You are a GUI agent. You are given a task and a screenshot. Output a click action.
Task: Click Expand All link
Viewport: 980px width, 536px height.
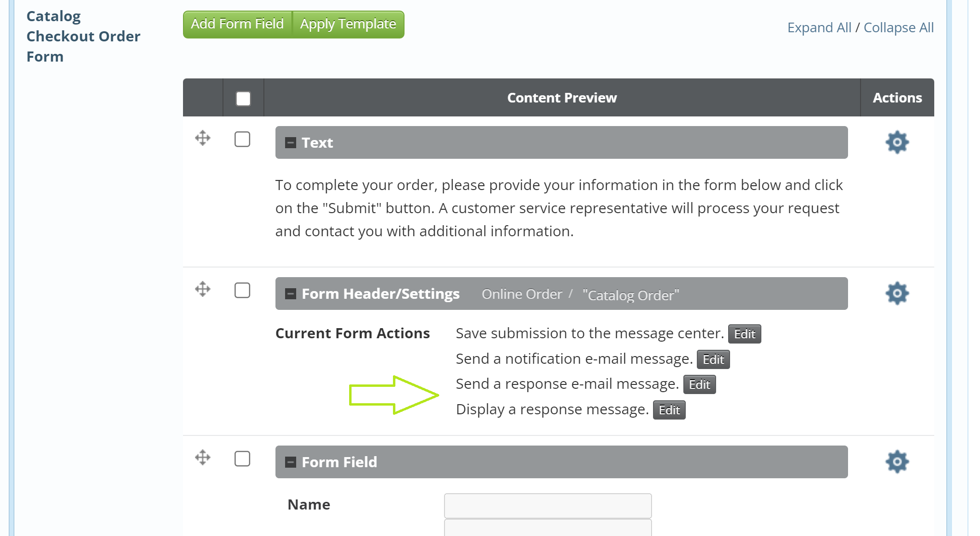coord(819,28)
